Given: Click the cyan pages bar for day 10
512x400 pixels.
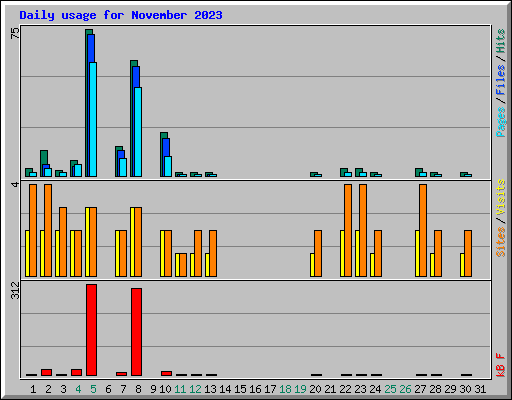Looking at the screenshot, I should [x=168, y=166].
